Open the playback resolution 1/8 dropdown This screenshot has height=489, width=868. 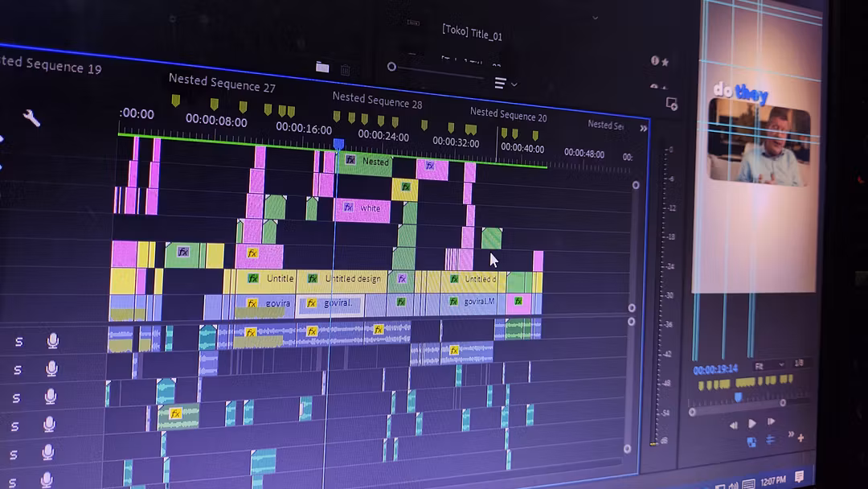click(798, 364)
